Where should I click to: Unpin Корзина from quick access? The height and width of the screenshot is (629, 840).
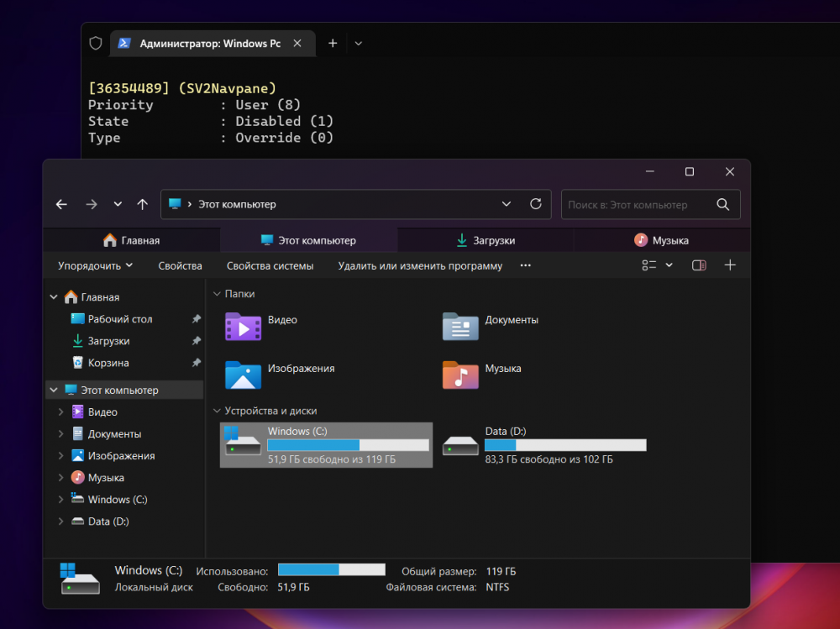point(196,363)
